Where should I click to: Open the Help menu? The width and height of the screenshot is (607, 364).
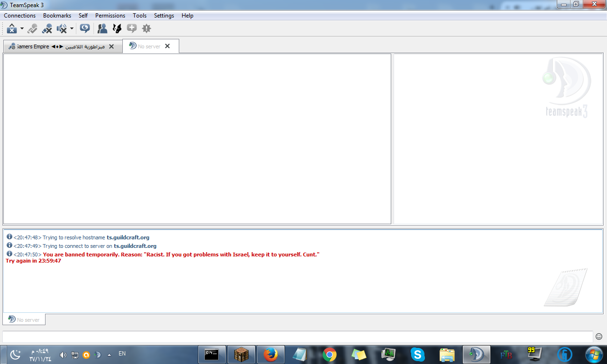tap(187, 16)
